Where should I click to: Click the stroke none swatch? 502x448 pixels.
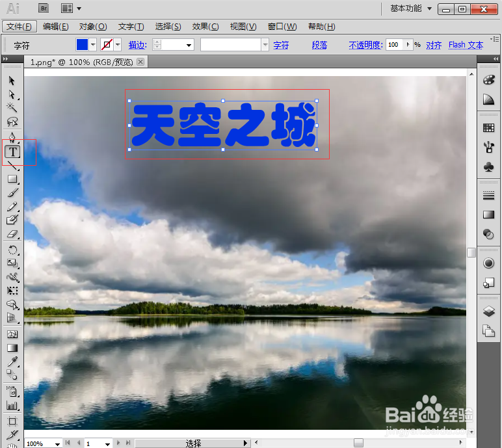[107, 44]
